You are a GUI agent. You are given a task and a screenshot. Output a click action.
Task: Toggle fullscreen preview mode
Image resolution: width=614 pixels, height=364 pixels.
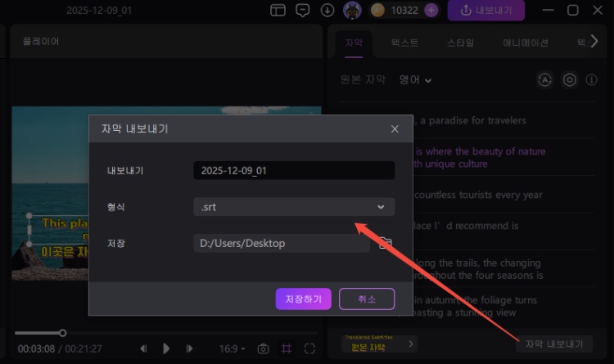(x=309, y=348)
